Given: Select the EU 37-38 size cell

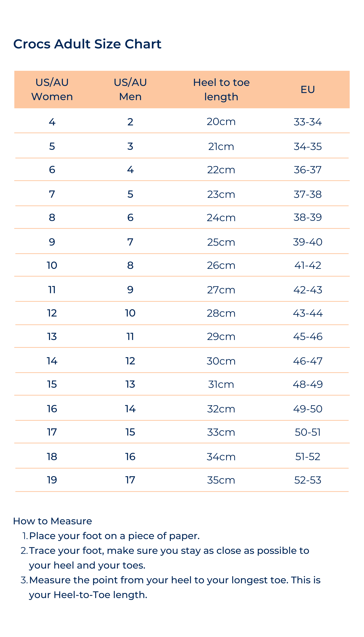Looking at the screenshot, I should click(x=308, y=194).
